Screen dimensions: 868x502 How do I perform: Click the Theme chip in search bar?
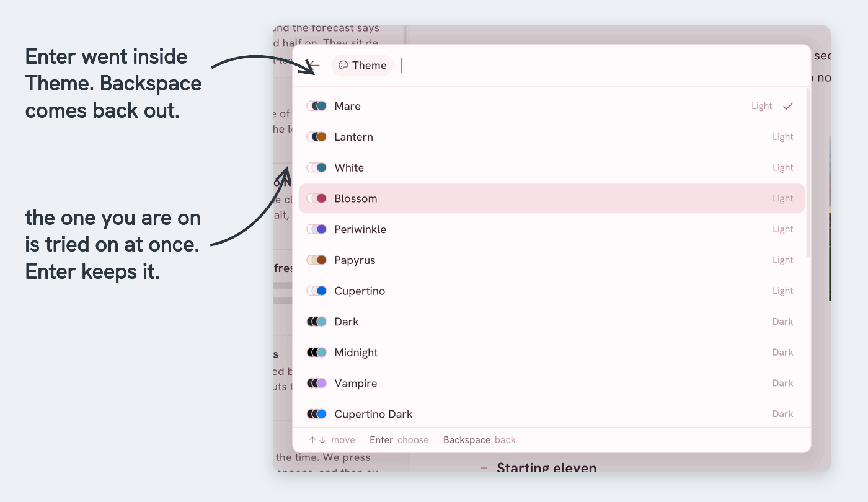[x=363, y=65]
